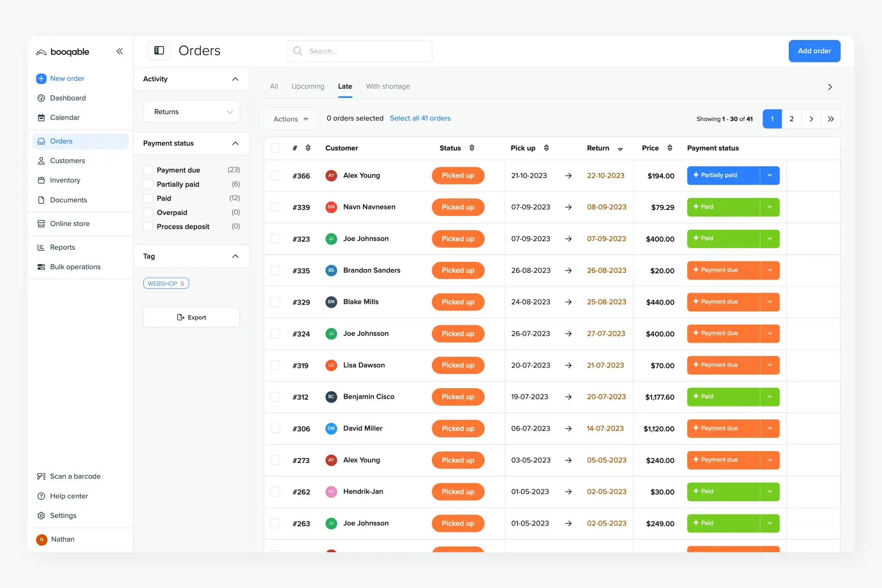Open Inventory in the sidebar

(65, 180)
